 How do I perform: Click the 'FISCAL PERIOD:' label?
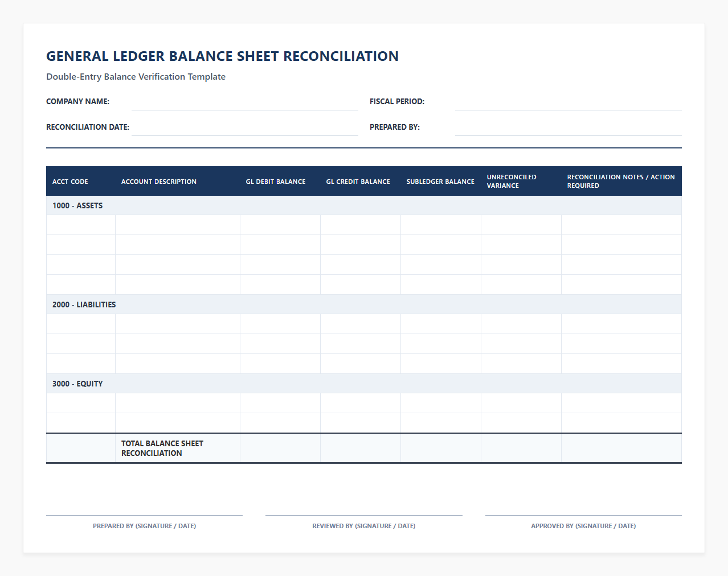click(397, 102)
